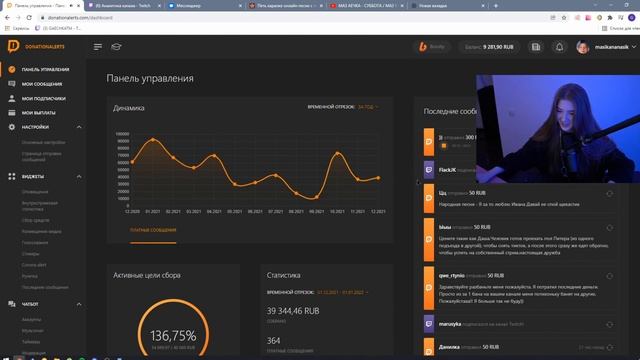
Task: Open the Boosty button in header
Action: 432,47
